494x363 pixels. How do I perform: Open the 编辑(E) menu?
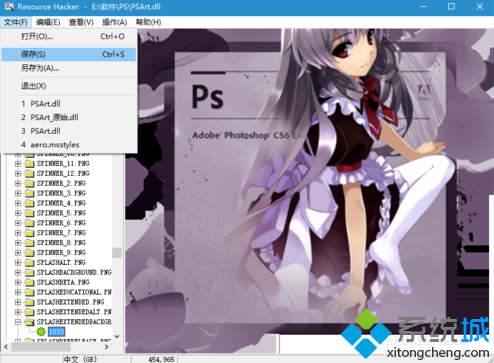tap(48, 22)
